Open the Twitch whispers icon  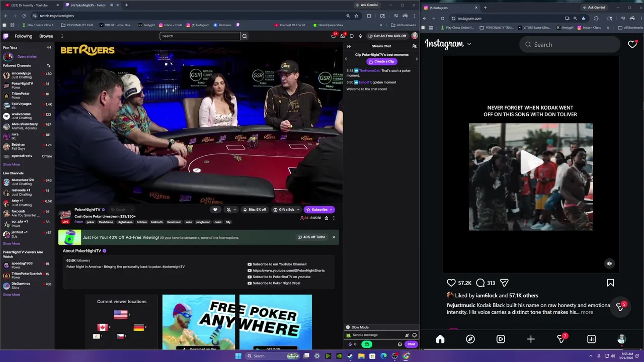[352, 36]
